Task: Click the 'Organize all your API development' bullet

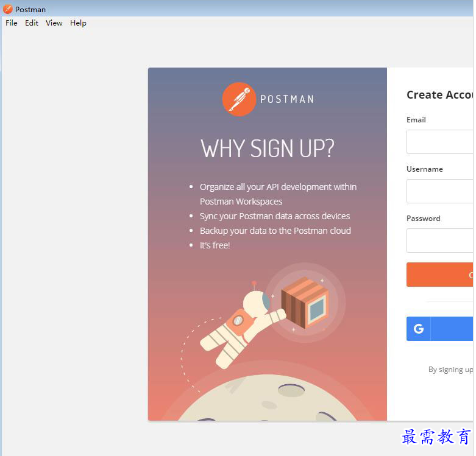Action: [x=278, y=194]
